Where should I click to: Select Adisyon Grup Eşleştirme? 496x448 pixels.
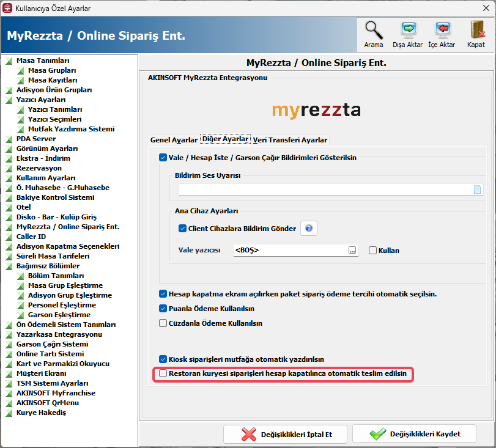[x=70, y=296]
